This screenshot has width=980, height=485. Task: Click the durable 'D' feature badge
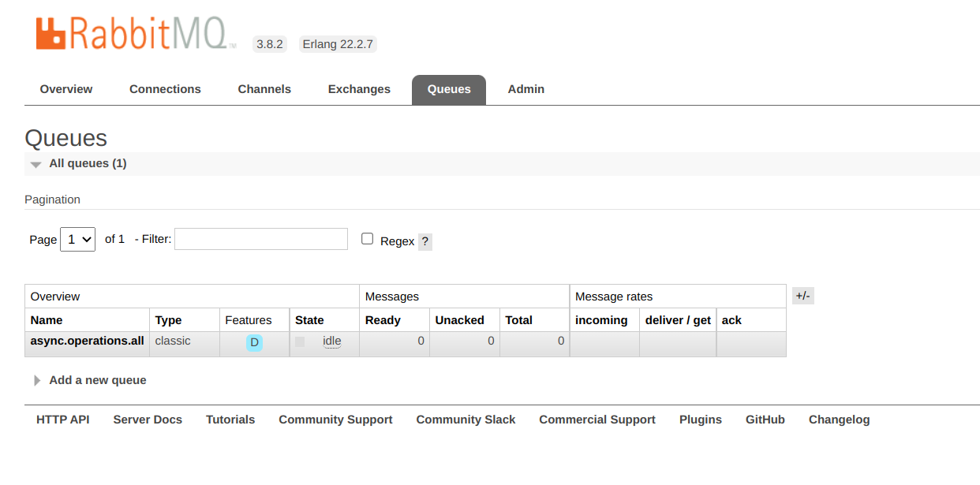(x=254, y=342)
